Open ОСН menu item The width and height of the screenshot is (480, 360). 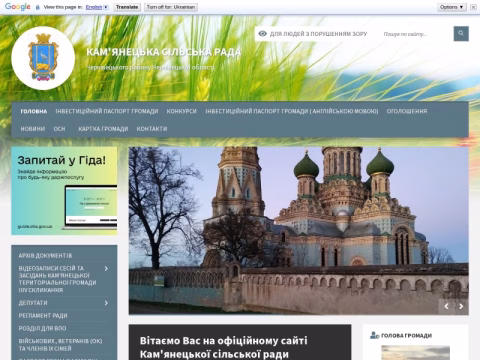(60, 129)
